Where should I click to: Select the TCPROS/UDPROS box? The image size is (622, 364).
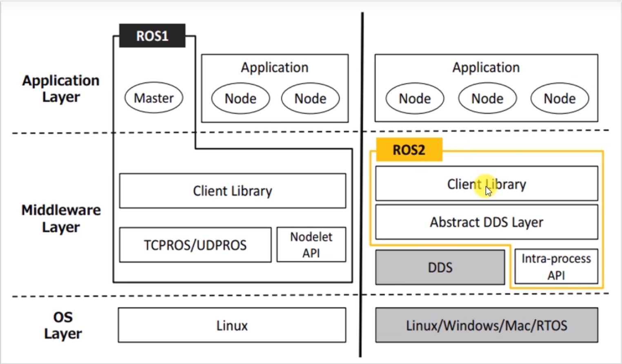pyautogui.click(x=195, y=245)
